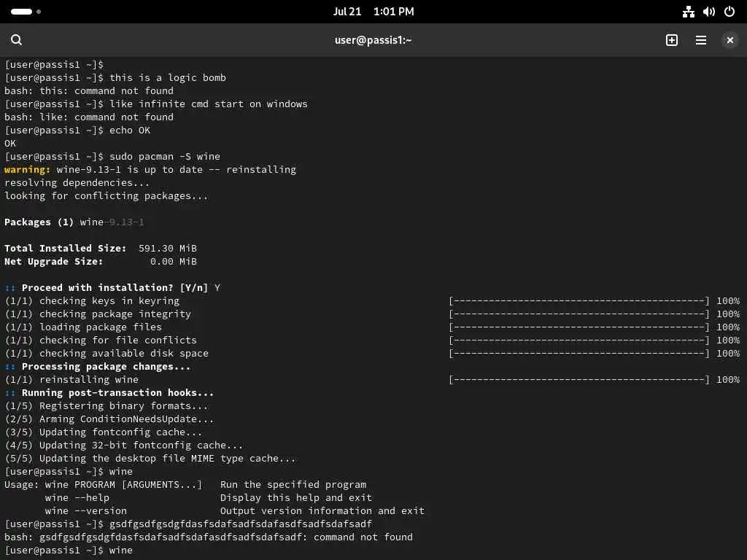Open the network status icon in top bar

[x=689, y=12]
